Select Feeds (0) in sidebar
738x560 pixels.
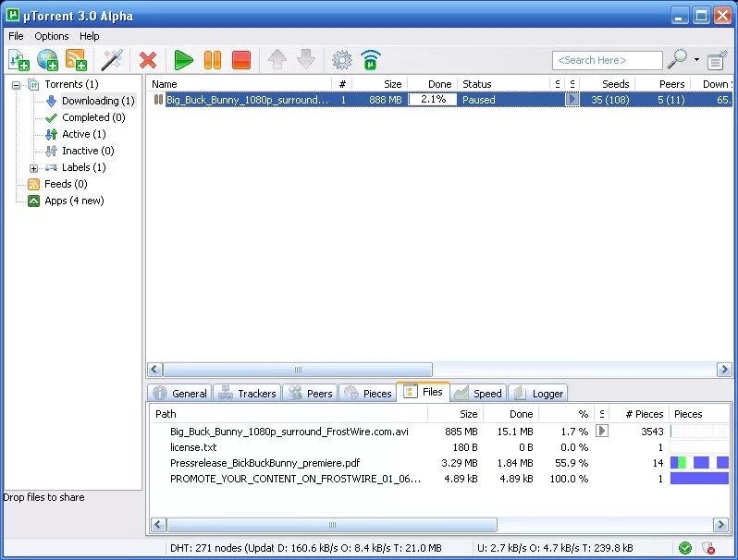pos(66,184)
